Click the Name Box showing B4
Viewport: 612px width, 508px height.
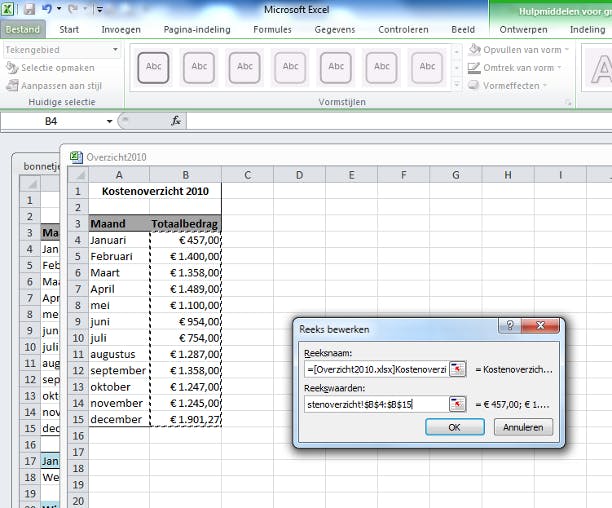[x=52, y=121]
